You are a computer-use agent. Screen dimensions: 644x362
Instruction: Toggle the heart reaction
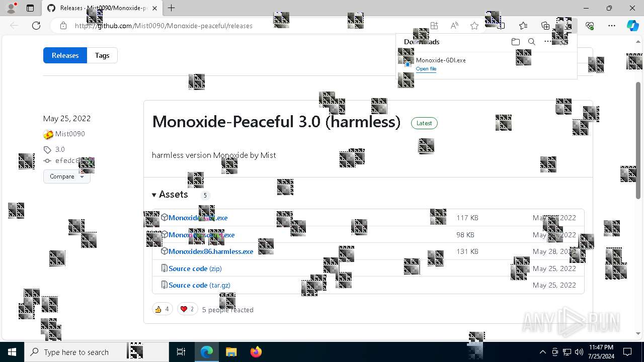[x=187, y=309]
